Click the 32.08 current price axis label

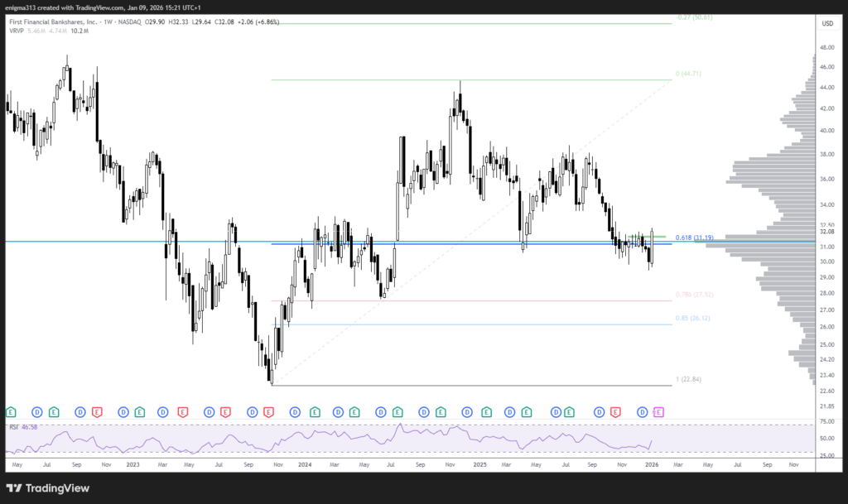(826, 233)
